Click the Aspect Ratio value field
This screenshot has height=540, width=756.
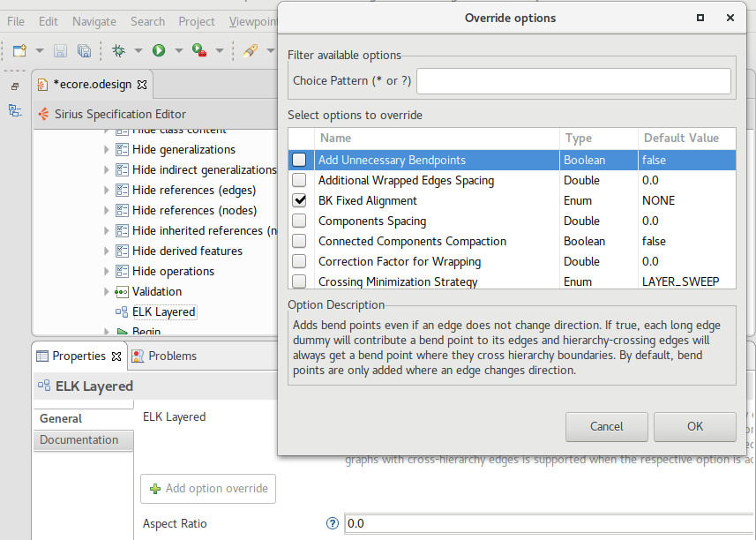[x=550, y=523]
